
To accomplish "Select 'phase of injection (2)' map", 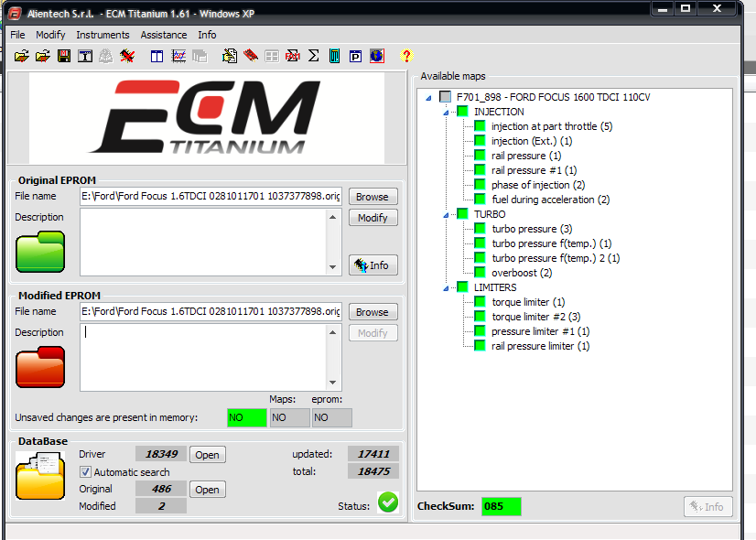I will (x=538, y=185).
